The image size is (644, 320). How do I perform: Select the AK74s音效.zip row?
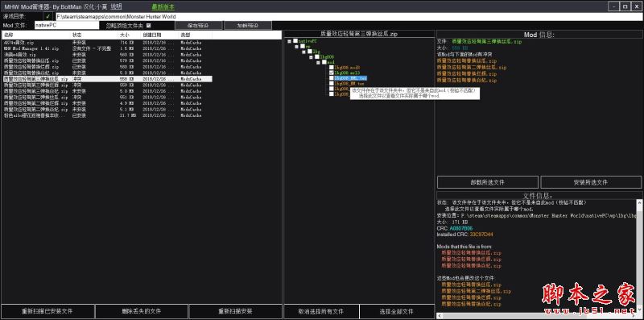tap(107, 43)
